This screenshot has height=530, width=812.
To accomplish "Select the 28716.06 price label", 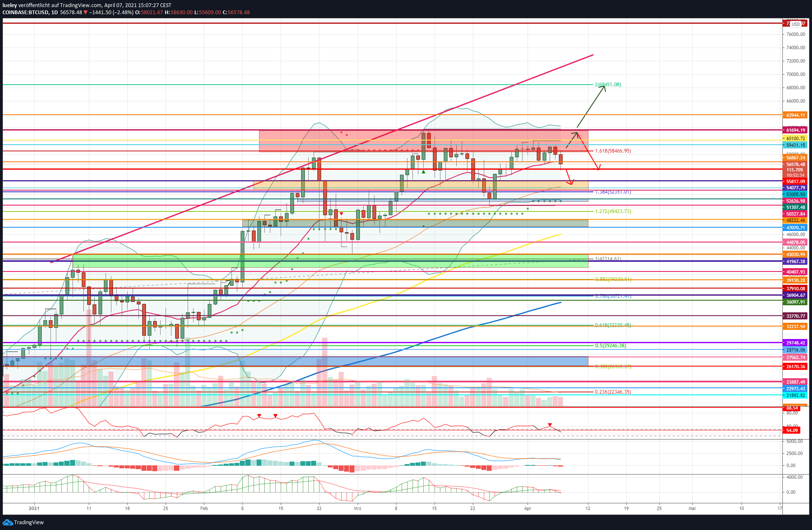I will [x=795, y=350].
